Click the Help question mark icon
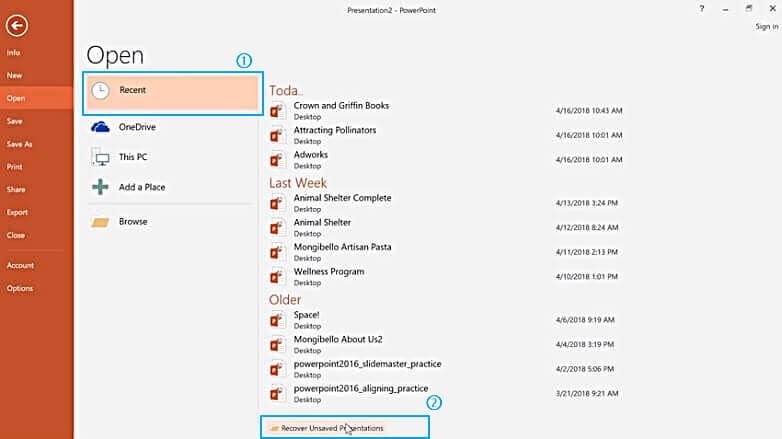The image size is (782, 439). click(702, 8)
